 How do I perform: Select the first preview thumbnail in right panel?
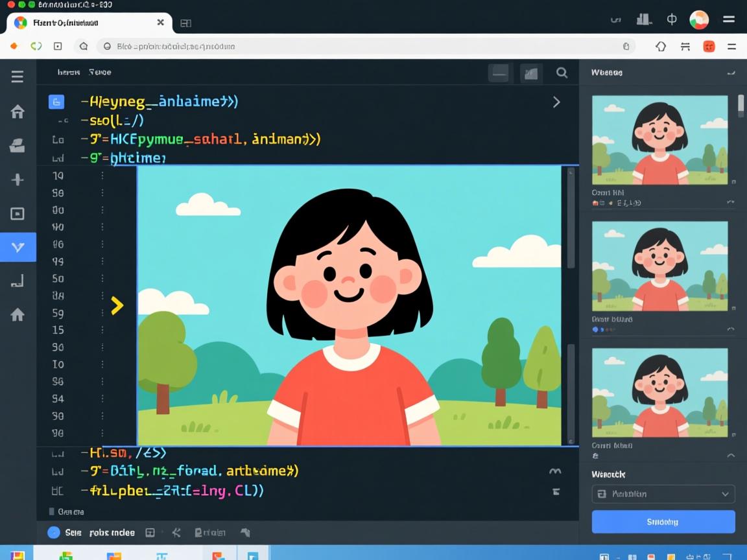[659, 140]
